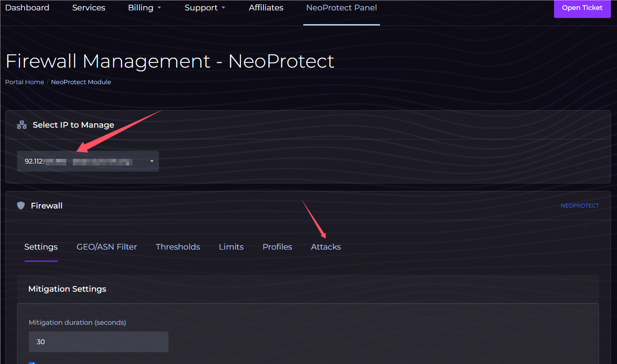Follow the Portal Home breadcrumb link
The width and height of the screenshot is (617, 364).
coord(25,82)
